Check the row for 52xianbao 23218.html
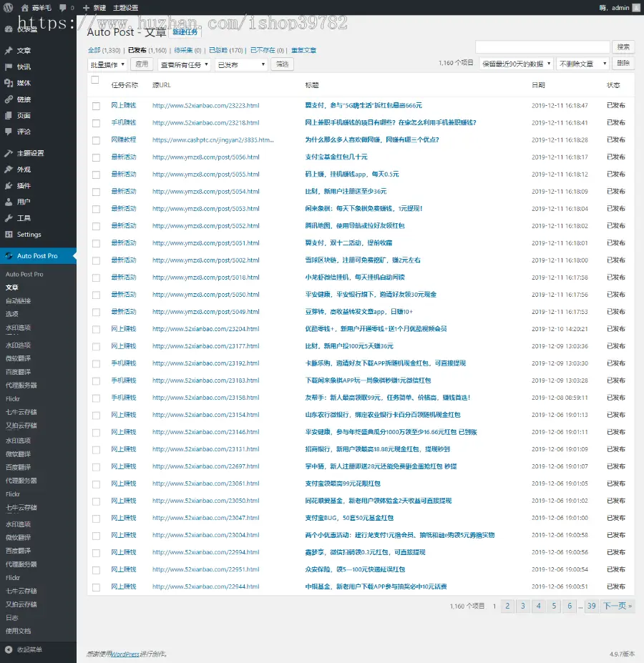 [97, 123]
